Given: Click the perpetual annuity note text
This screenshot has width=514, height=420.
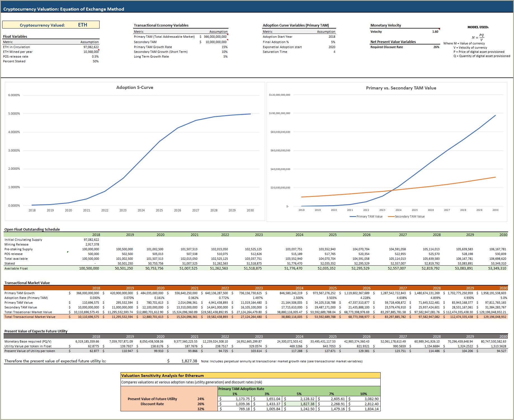Looking at the screenshot, I should [x=282, y=361].
